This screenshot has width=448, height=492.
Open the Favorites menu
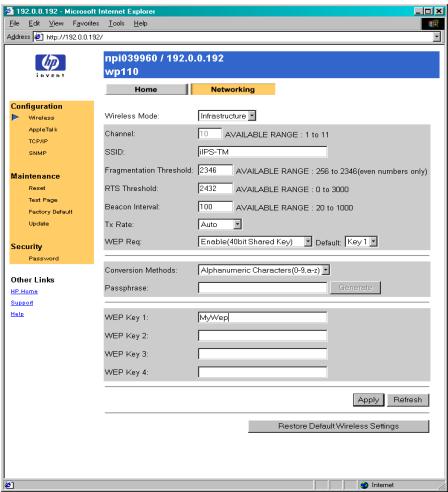pyautogui.click(x=86, y=24)
